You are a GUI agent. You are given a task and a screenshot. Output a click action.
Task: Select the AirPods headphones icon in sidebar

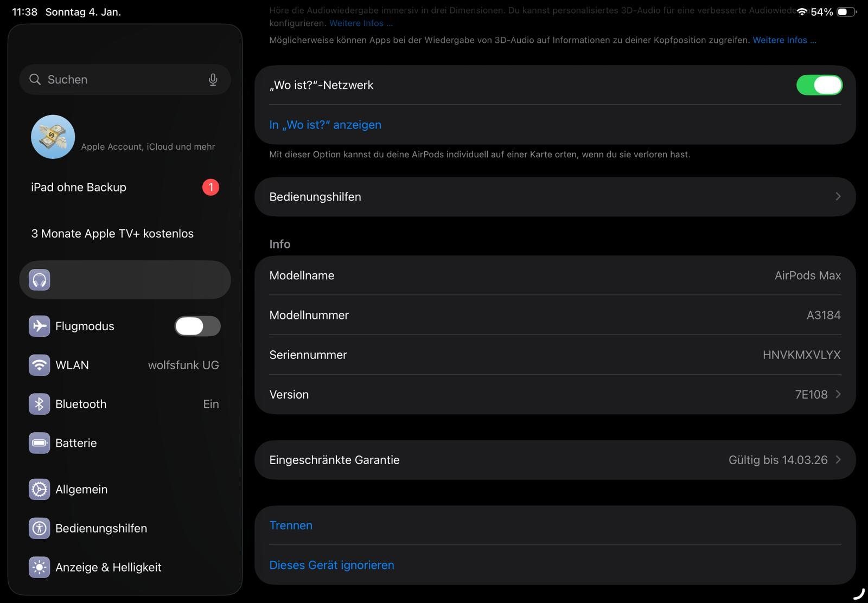pyautogui.click(x=40, y=280)
